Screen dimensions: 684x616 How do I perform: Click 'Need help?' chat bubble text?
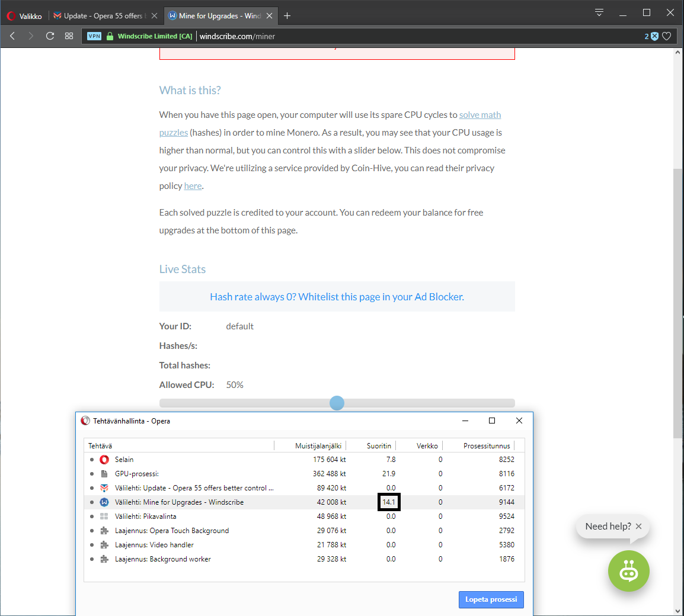click(x=608, y=526)
